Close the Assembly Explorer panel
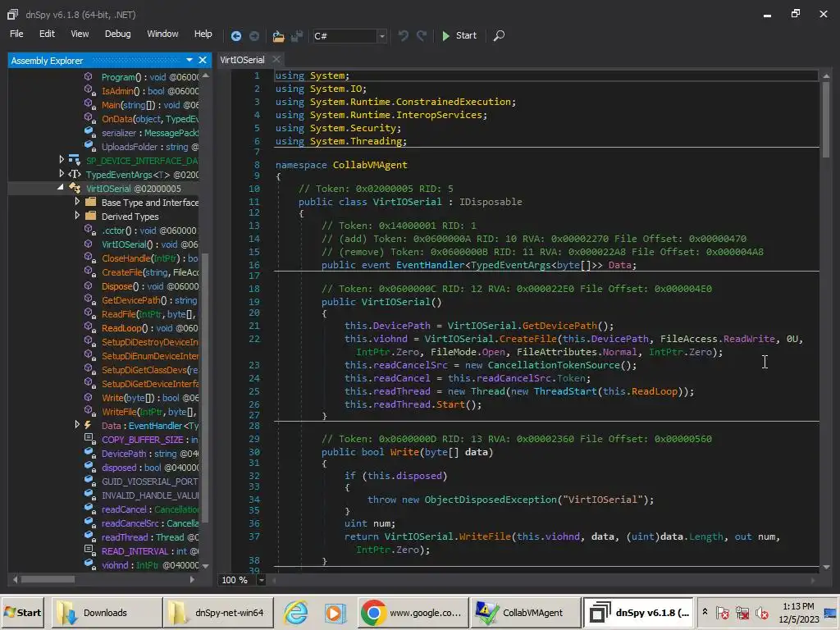Screen dimensions: 840x630 click(x=203, y=60)
